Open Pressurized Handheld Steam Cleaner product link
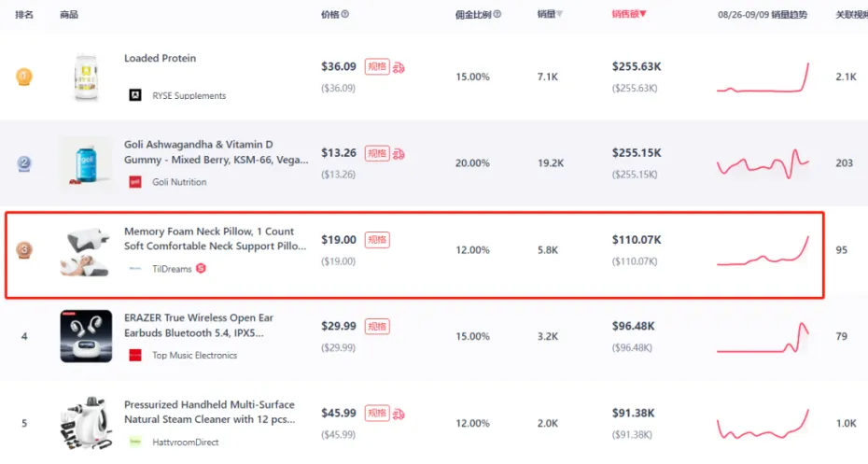Screen dimensions: 868x464 pos(209,412)
